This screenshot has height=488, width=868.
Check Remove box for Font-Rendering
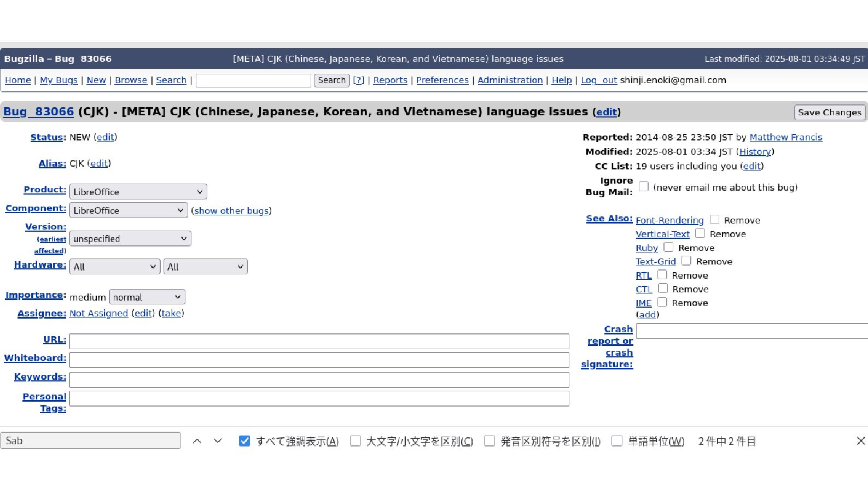[714, 219]
